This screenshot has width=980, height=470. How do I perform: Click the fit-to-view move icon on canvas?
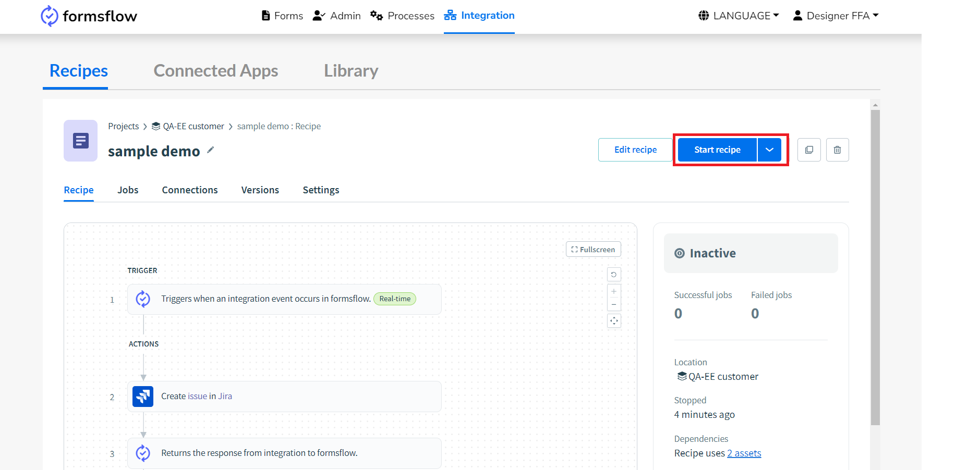pyautogui.click(x=614, y=321)
